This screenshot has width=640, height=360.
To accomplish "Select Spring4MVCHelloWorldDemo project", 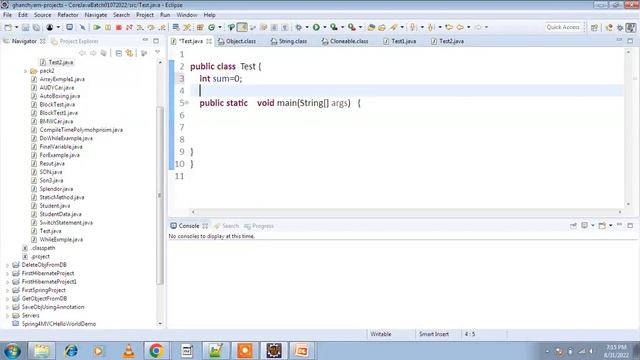I will point(58,324).
